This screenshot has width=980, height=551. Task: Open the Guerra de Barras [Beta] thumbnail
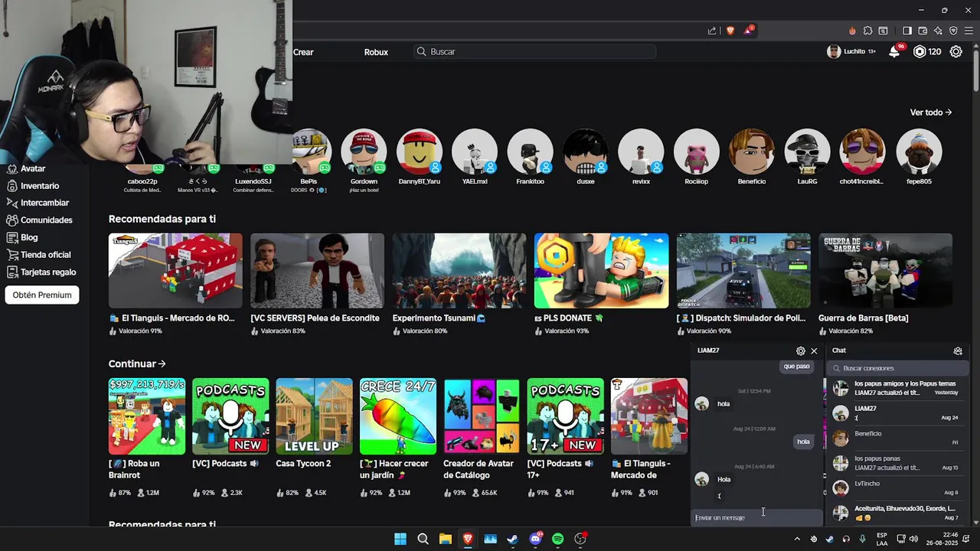pos(885,271)
